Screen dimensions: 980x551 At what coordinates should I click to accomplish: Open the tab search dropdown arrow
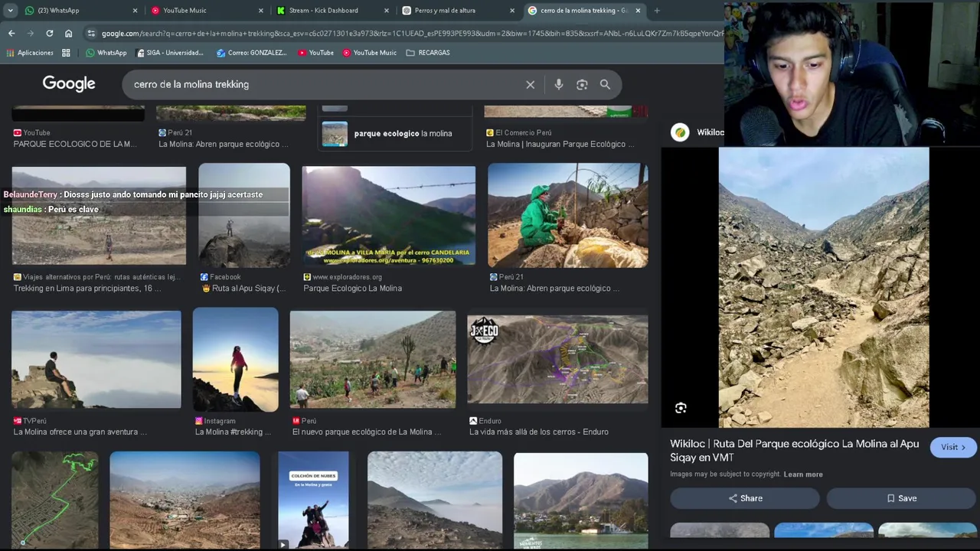click(10, 11)
